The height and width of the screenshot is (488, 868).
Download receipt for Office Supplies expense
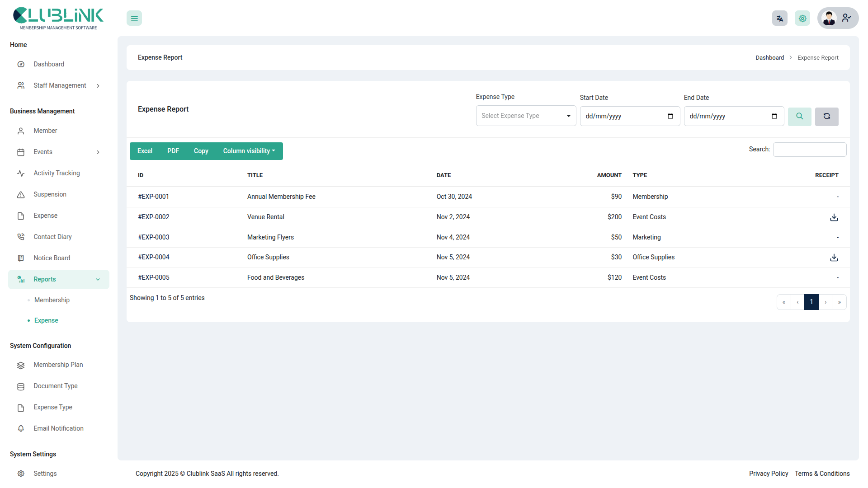834,258
